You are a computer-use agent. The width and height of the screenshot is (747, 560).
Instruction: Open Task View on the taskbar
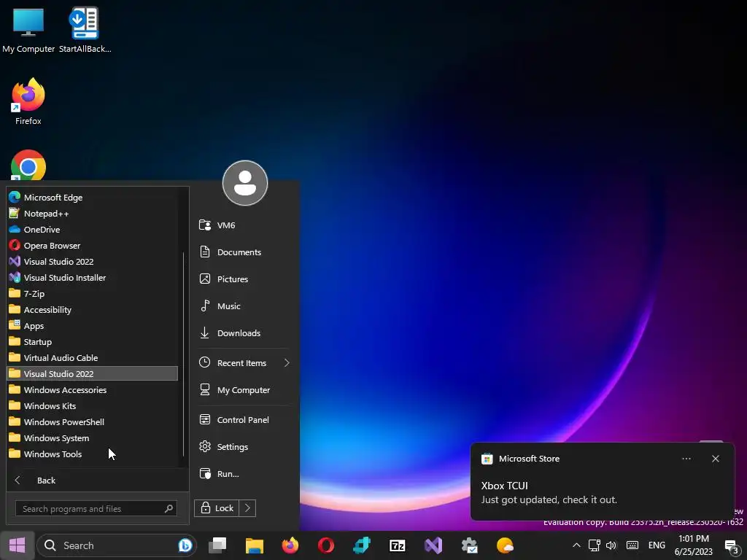coord(217,545)
